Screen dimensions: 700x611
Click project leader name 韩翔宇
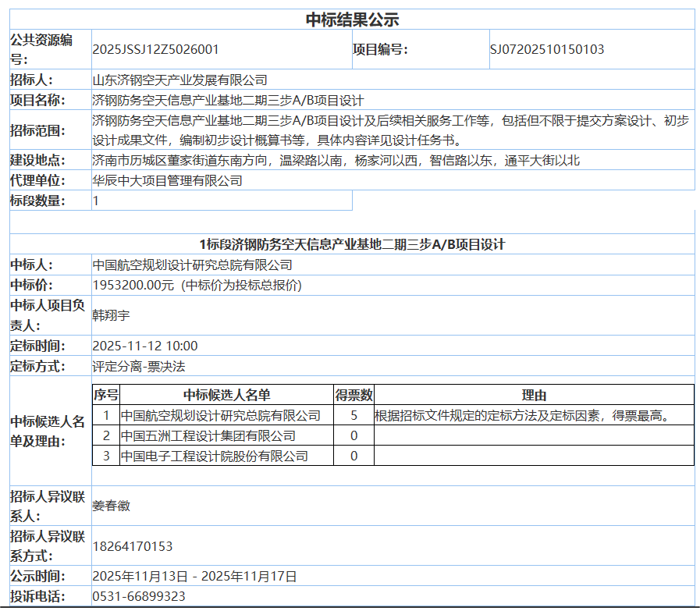(111, 315)
